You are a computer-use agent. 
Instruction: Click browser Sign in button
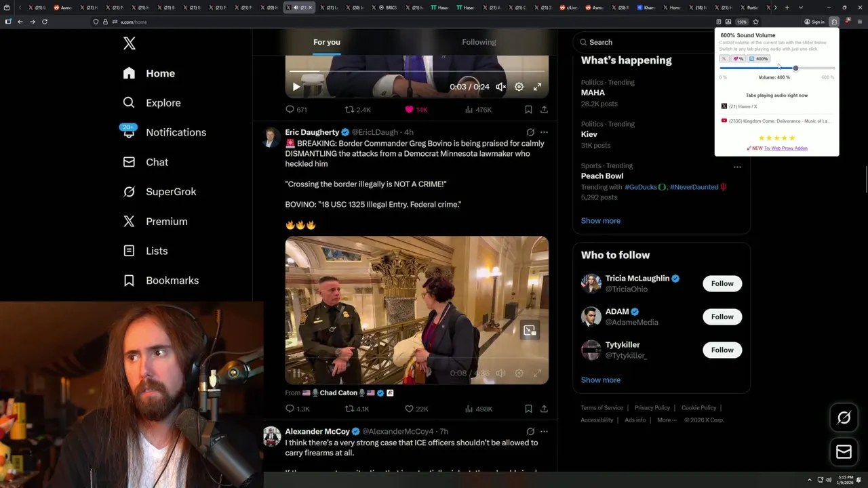pos(814,22)
